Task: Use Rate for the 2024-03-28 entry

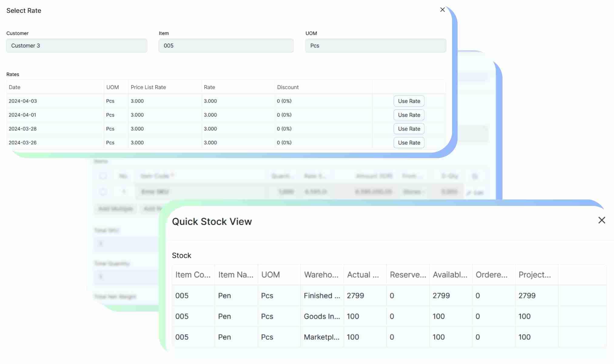Action: click(x=409, y=129)
